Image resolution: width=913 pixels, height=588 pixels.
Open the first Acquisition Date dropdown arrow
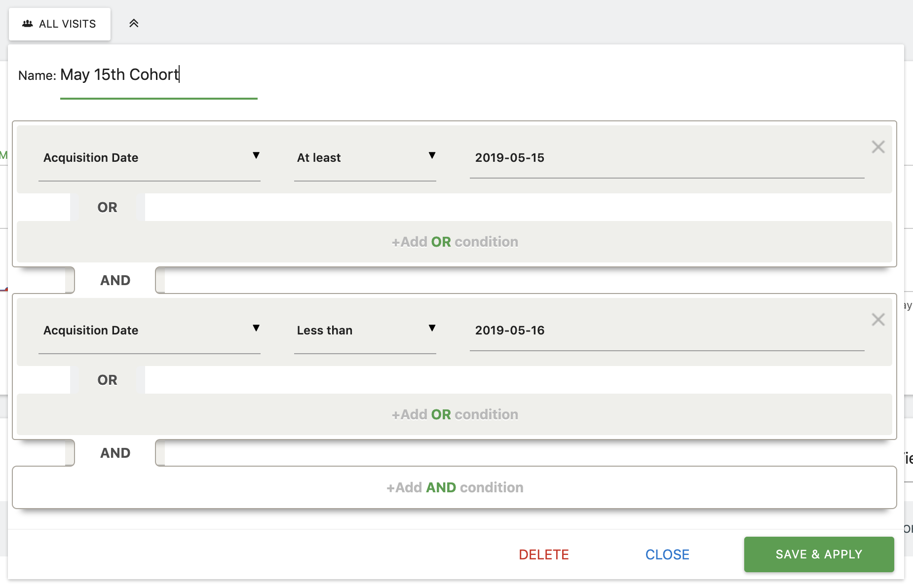pos(256,156)
